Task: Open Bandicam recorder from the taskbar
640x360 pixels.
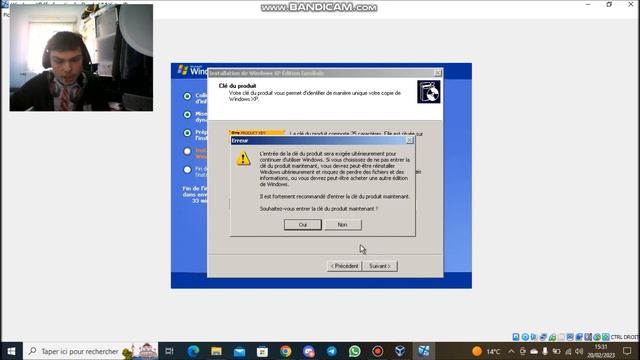Action: [378, 351]
